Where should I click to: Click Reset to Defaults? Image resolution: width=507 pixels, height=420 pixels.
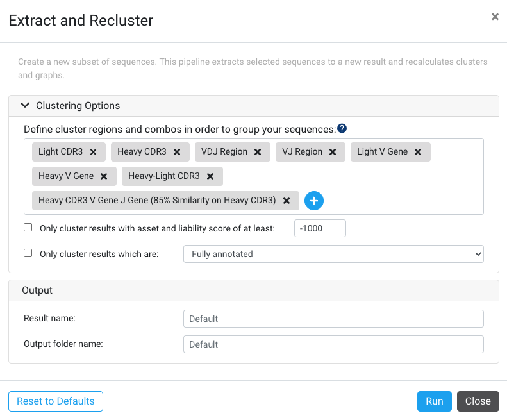(56, 401)
